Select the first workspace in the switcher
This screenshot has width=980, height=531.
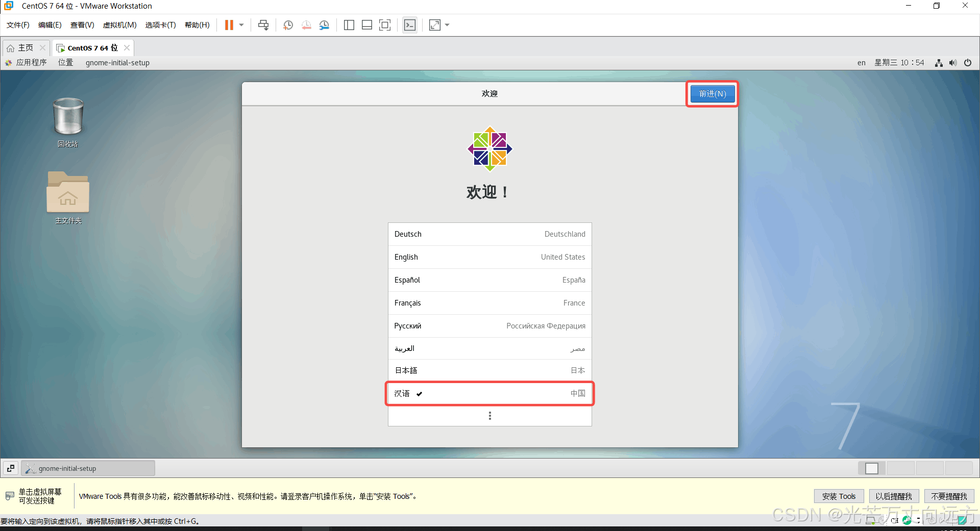click(872, 468)
